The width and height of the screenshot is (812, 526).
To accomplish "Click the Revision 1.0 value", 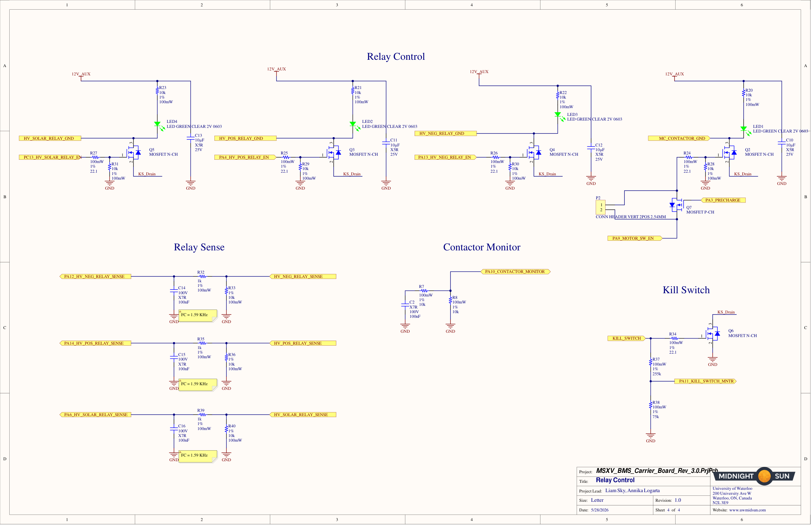I will tap(678, 500).
